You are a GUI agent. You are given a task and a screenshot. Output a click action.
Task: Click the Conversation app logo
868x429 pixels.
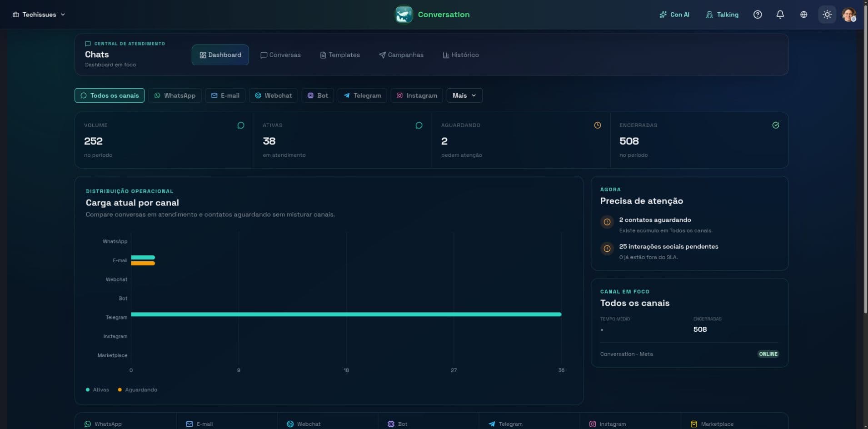pos(404,15)
